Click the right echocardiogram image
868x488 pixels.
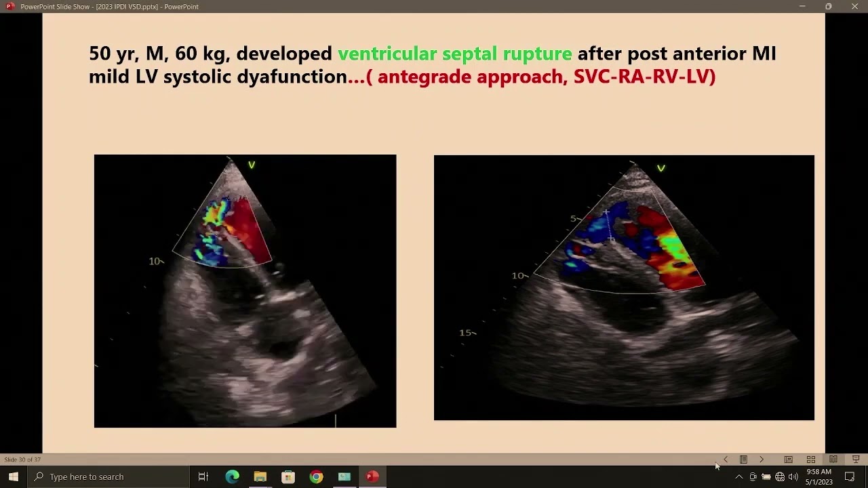click(624, 287)
